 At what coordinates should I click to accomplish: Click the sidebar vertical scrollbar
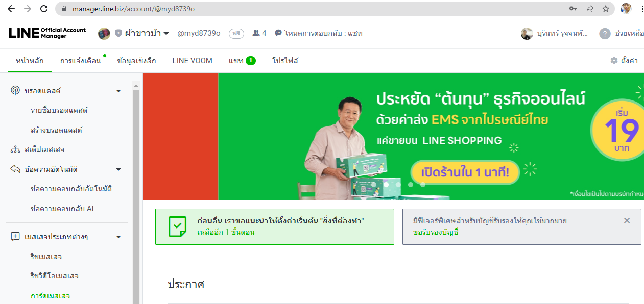pos(136,194)
